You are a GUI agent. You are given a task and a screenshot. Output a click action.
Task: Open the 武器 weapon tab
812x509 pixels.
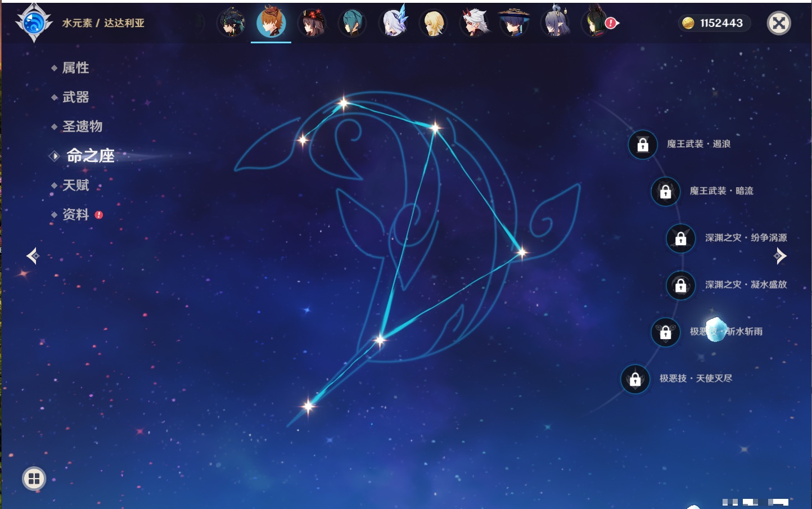click(x=75, y=97)
